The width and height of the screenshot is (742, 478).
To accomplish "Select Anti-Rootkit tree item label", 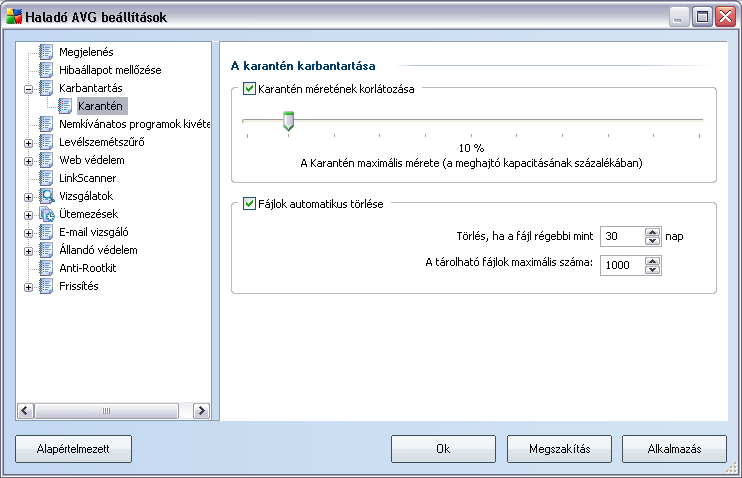I will 88,268.
